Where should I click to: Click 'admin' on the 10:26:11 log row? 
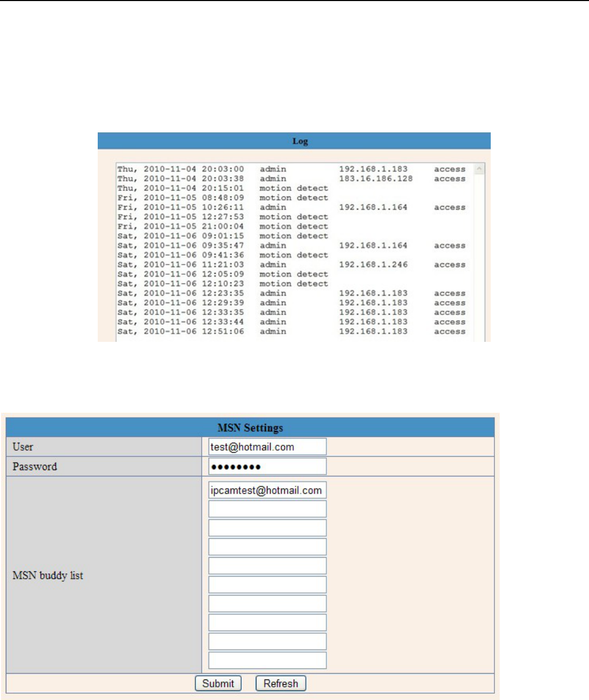point(273,207)
